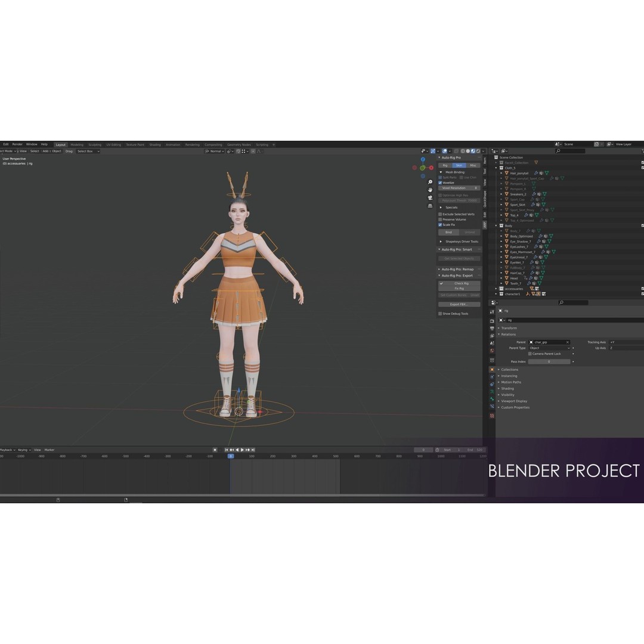The image size is (644, 644).
Task: Select wireframe viewport shading mode
Action: 463,151
